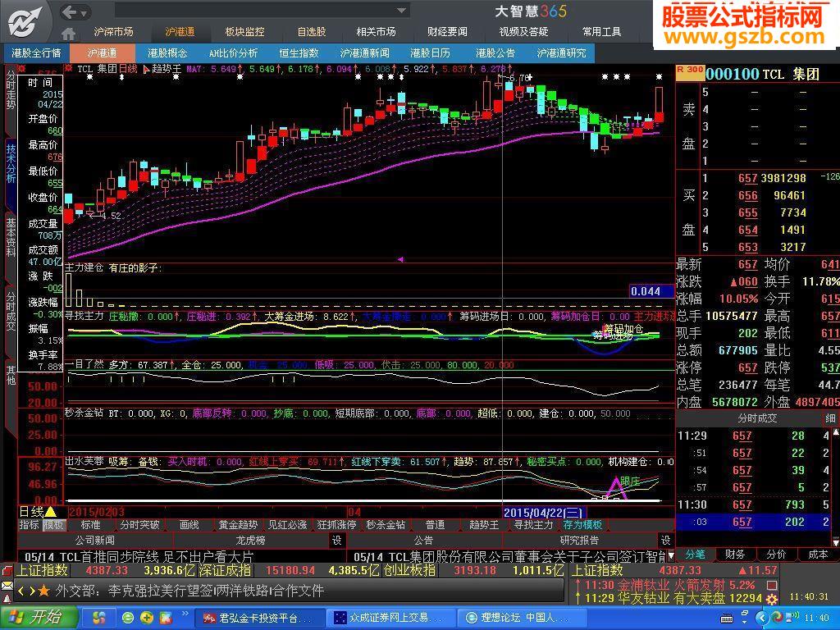Open the 公司新闻 panel tab

click(x=95, y=540)
